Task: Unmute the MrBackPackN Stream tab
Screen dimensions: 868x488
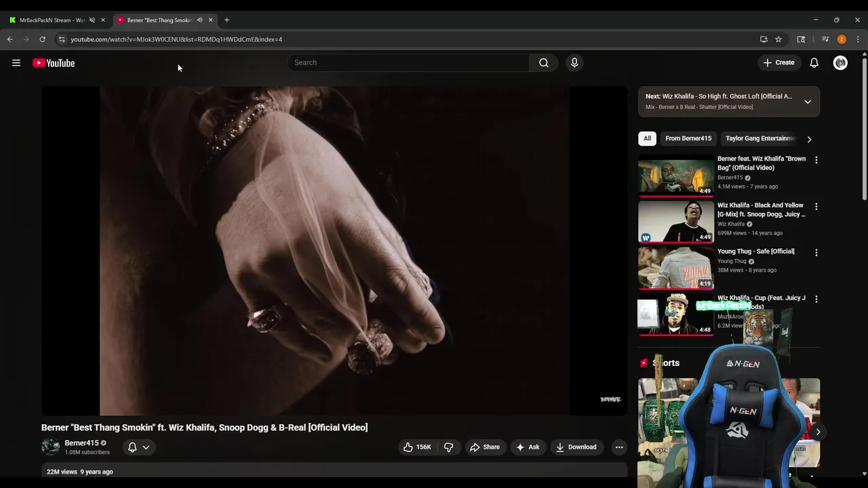Action: [x=92, y=20]
